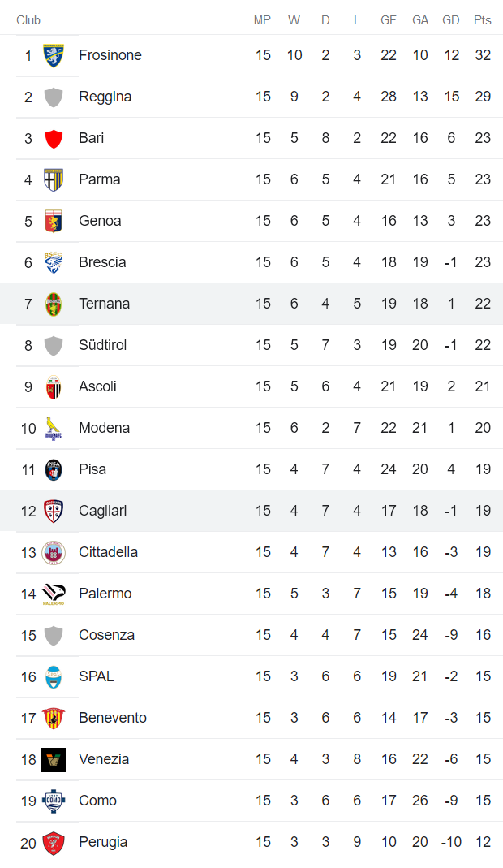
Task: Click the GD column header
Action: click(451, 20)
